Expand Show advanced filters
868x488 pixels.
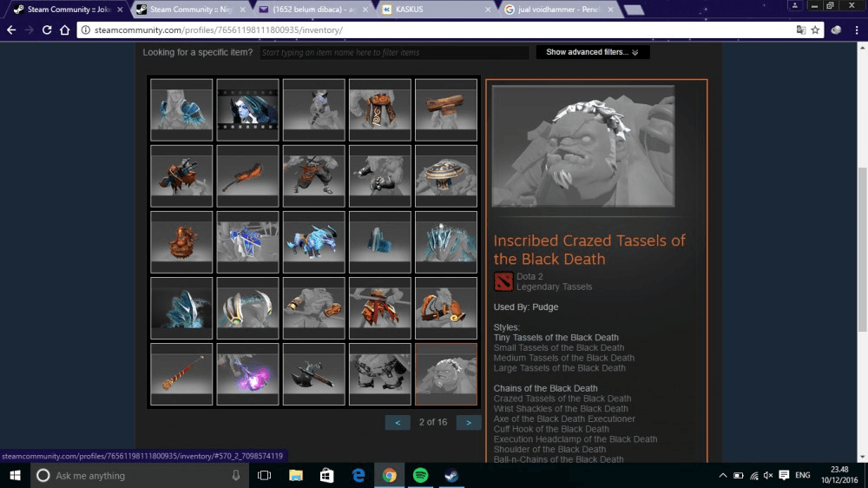click(x=592, y=52)
